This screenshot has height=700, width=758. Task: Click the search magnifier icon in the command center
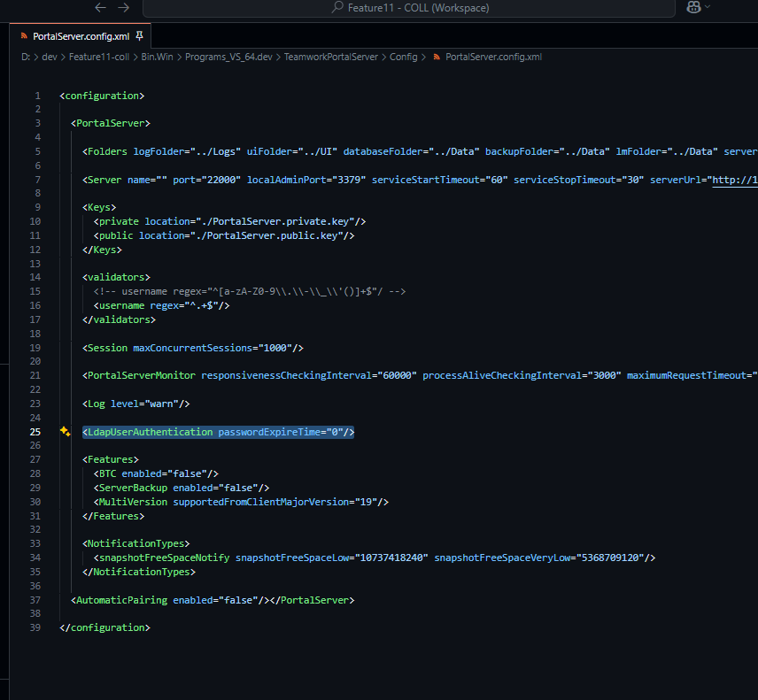pos(337,8)
